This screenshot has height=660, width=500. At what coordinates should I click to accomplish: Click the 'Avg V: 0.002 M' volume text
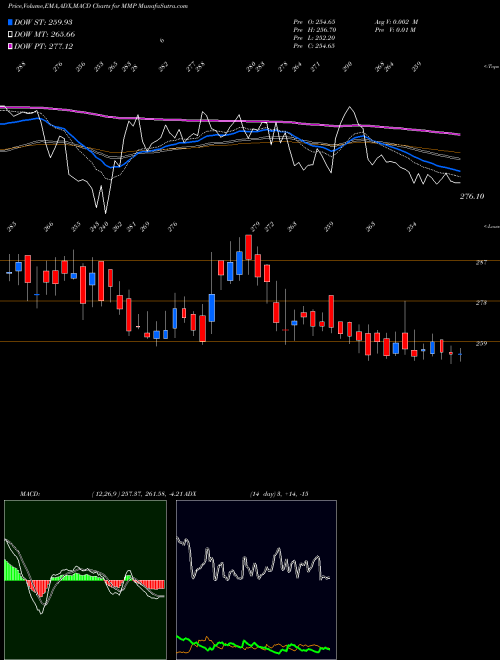pos(396,21)
